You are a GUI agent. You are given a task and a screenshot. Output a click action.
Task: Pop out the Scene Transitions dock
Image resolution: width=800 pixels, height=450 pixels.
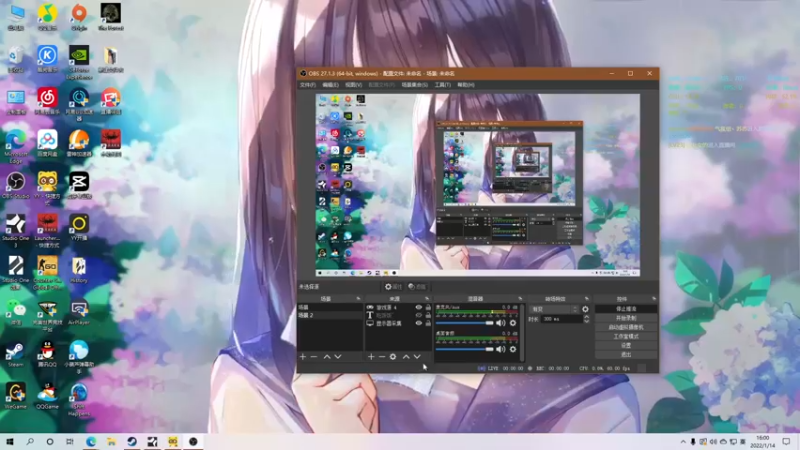point(586,298)
